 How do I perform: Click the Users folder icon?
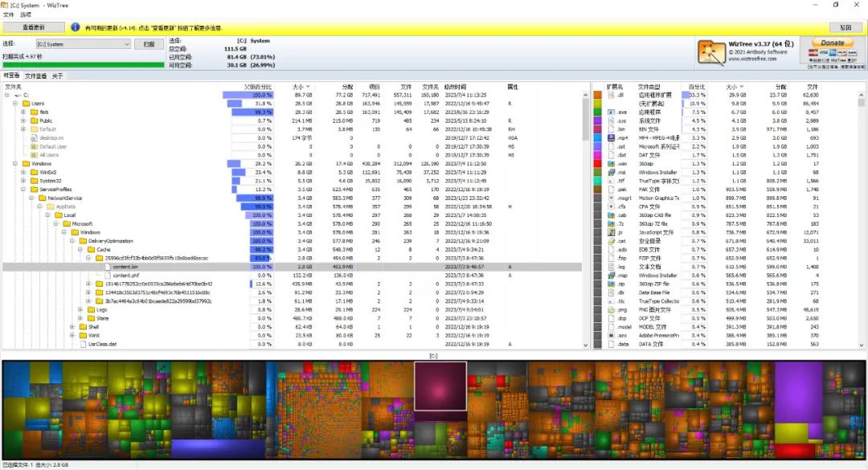[26, 104]
